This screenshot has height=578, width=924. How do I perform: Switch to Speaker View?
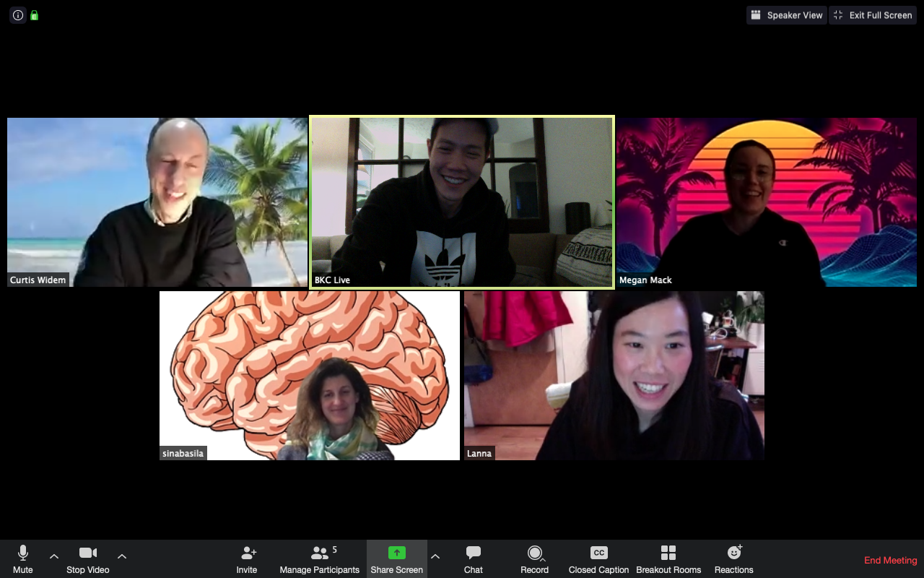tap(787, 15)
